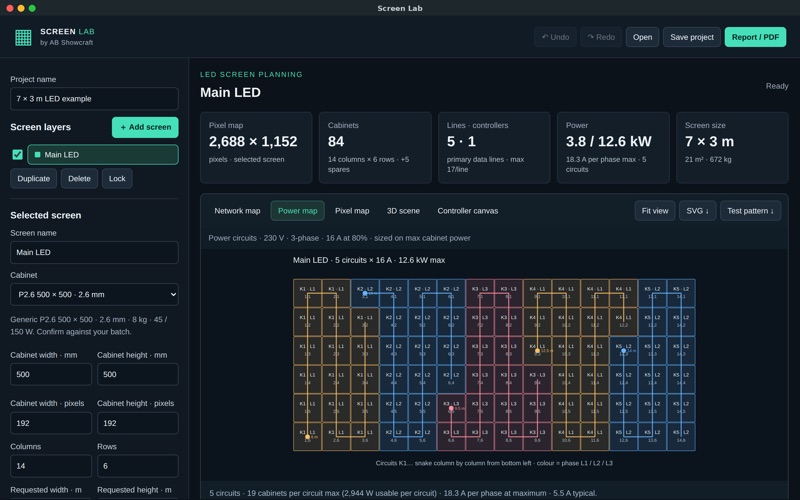Toggle the Main LED layer visibility checkbox
The width and height of the screenshot is (800, 500).
point(17,155)
